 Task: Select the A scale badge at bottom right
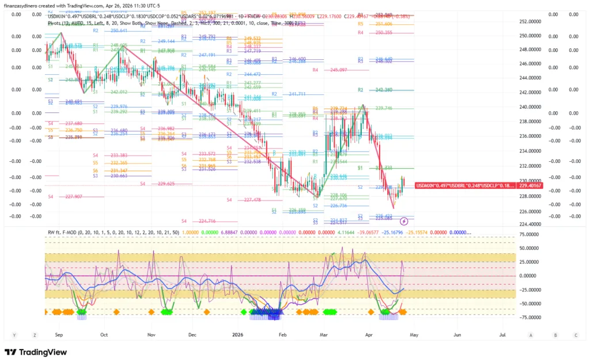point(531,335)
